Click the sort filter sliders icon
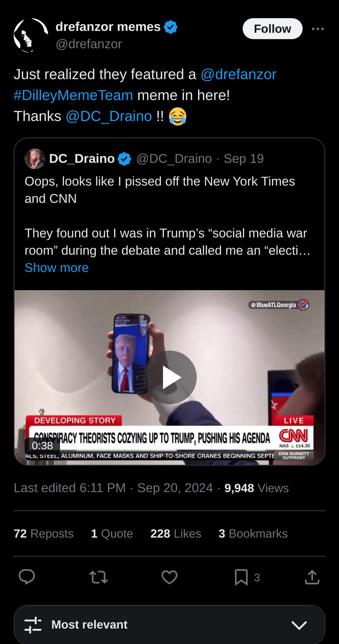This screenshot has height=644, width=339. tap(33, 625)
